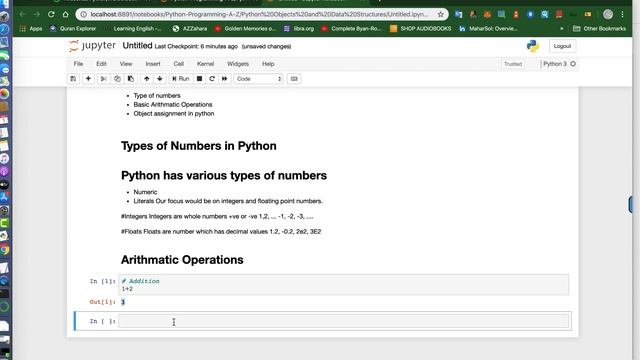640x360 pixels.
Task: Open the Quran Explorer bookmark
Action: [73, 29]
